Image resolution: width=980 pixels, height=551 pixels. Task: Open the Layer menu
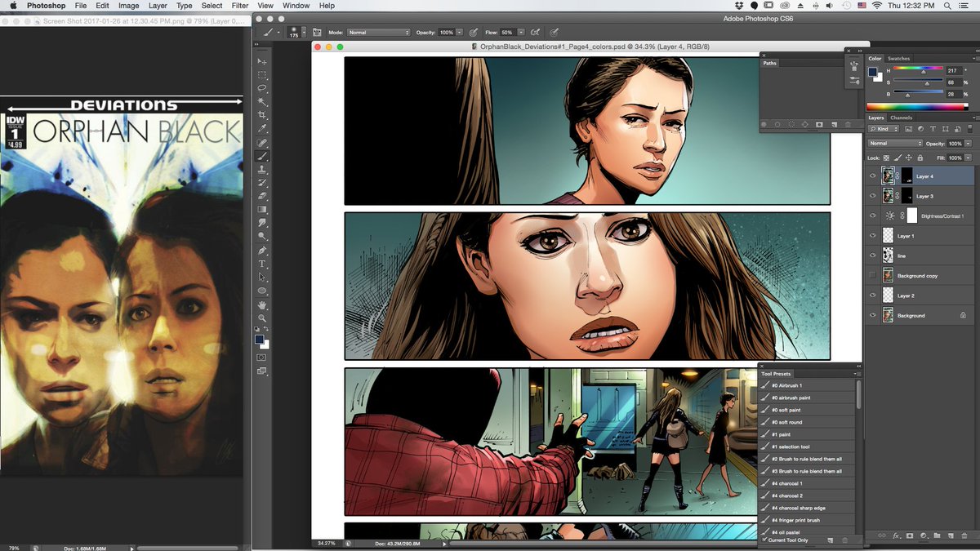click(x=158, y=6)
